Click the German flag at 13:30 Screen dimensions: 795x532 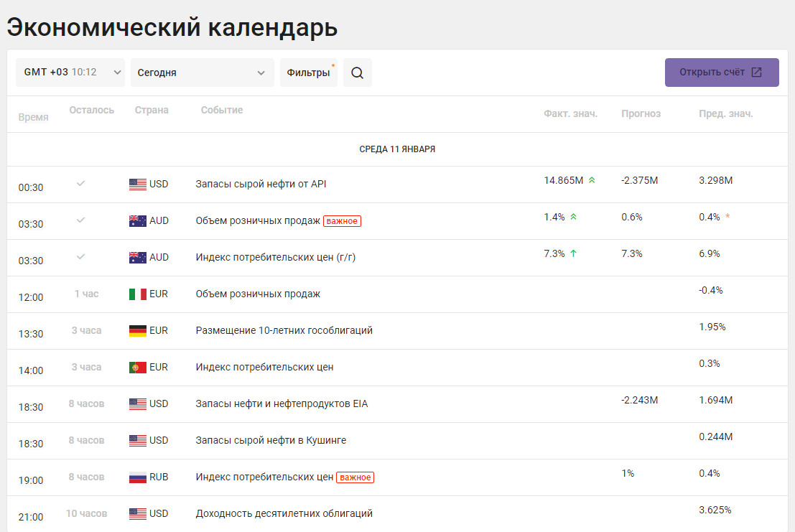138,331
